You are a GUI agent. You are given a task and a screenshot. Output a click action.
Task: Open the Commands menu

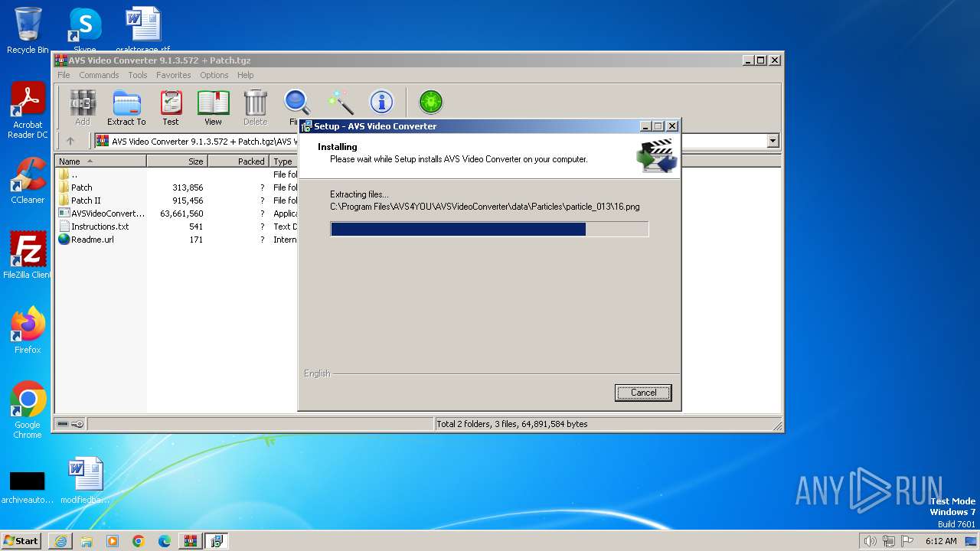point(99,75)
